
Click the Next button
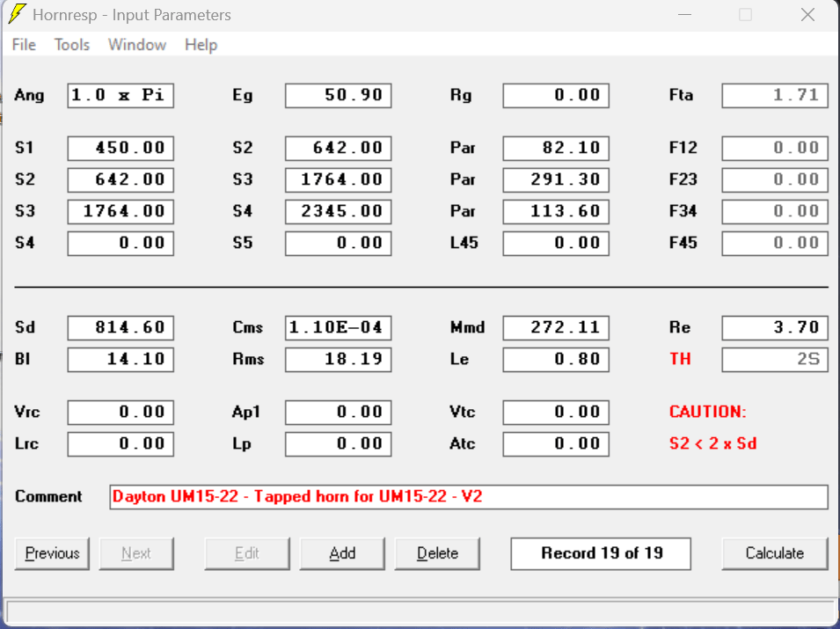point(136,553)
